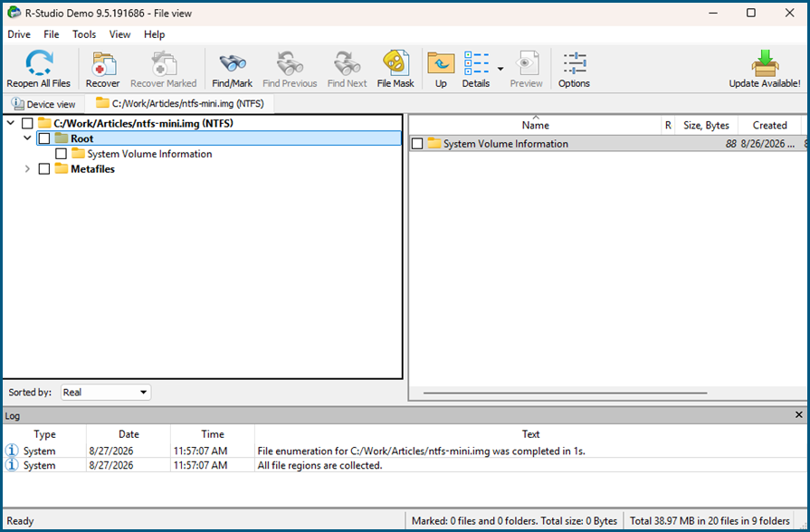Image resolution: width=810 pixels, height=532 pixels.
Task: Open the Sorted by Real dropdown
Action: (x=105, y=392)
